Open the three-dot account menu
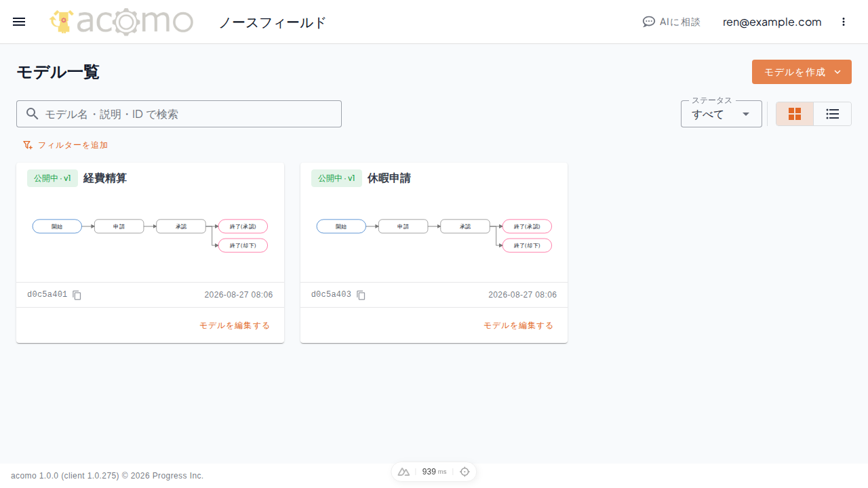The height and width of the screenshot is (488, 868). (x=844, y=22)
